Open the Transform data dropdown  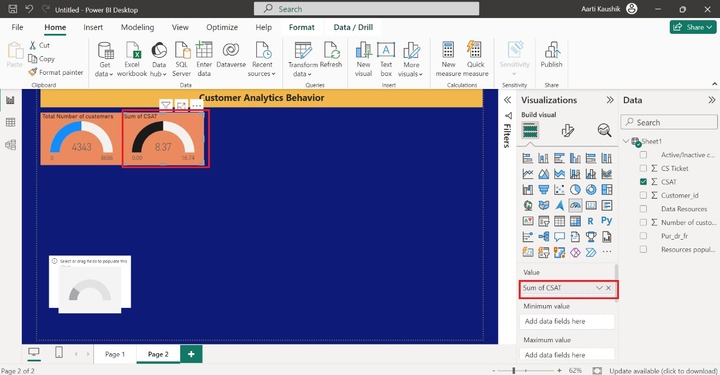click(303, 60)
